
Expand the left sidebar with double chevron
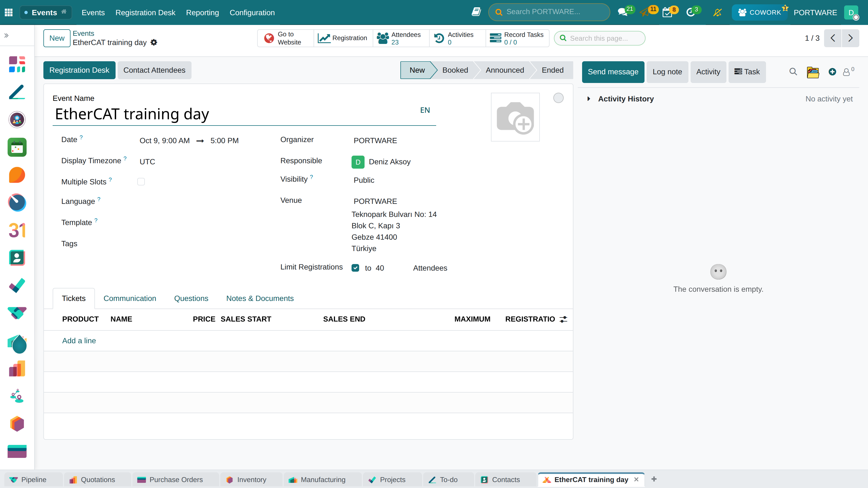click(7, 35)
